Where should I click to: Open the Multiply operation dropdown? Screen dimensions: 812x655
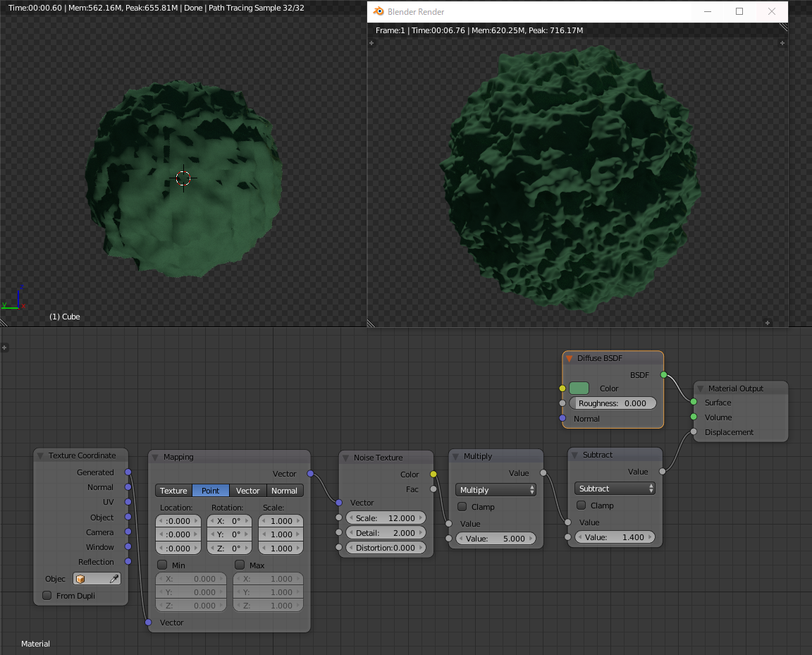[x=496, y=490]
